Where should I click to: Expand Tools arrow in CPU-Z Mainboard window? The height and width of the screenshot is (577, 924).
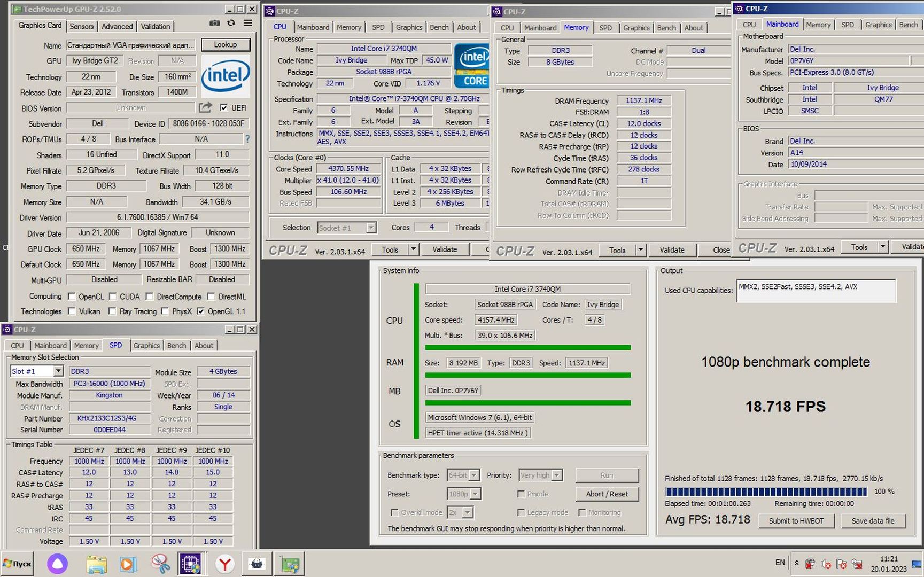coord(883,247)
